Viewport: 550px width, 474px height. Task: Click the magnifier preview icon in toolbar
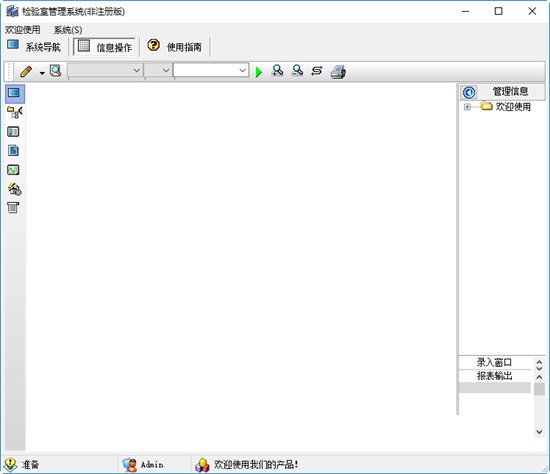coord(55,71)
